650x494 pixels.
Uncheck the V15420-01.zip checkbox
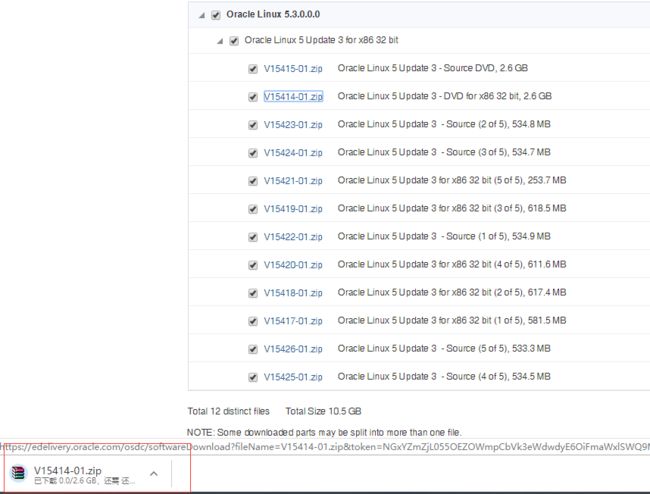252,265
